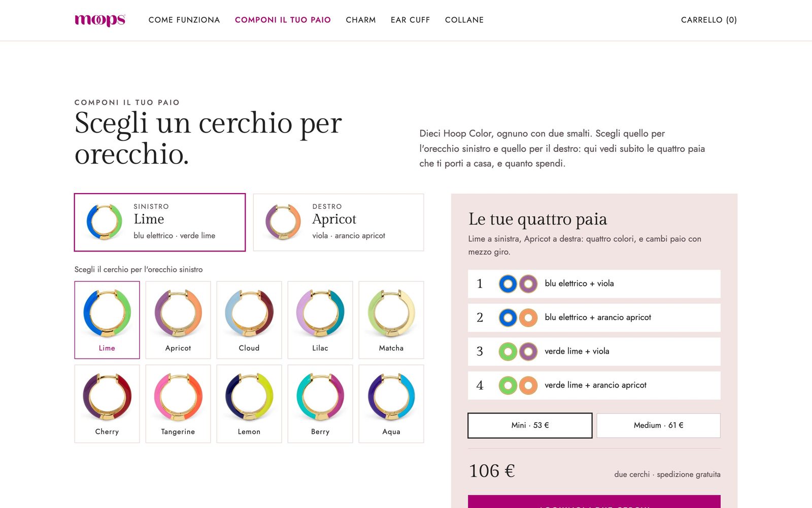This screenshot has width=812, height=508.
Task: Choose the Tangerine hoop
Action: click(x=178, y=404)
